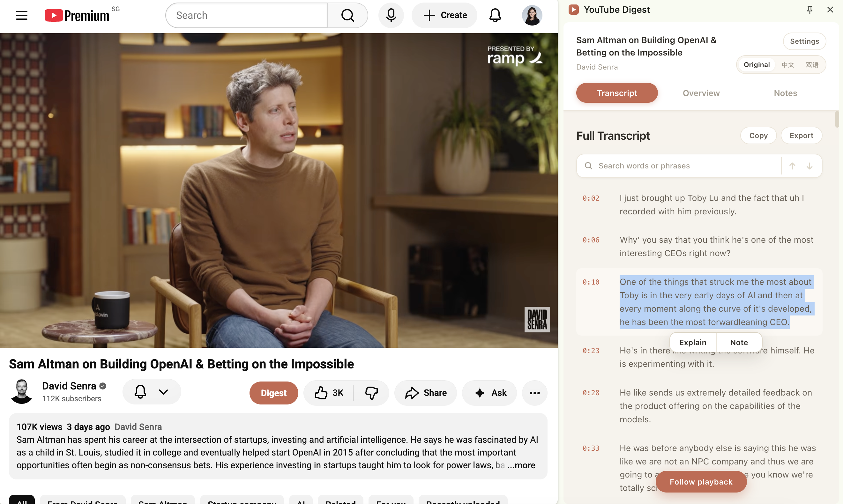
Task: Click transcript line "I just brought up Toby Lu"
Action: [712, 205]
